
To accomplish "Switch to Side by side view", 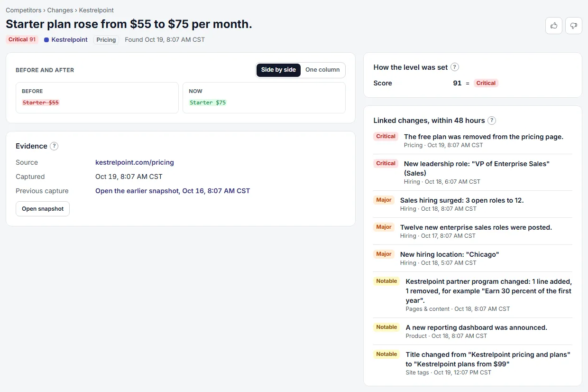I will click(278, 70).
